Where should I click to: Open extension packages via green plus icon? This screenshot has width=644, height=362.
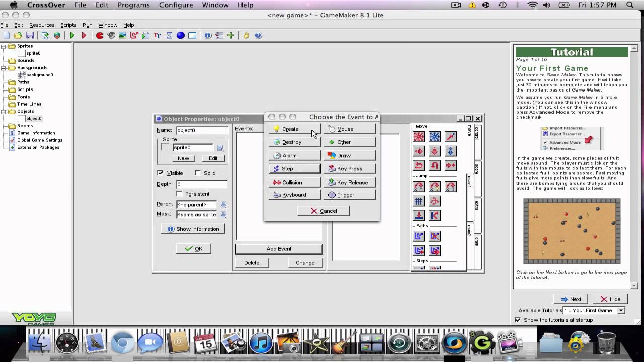pos(231,35)
